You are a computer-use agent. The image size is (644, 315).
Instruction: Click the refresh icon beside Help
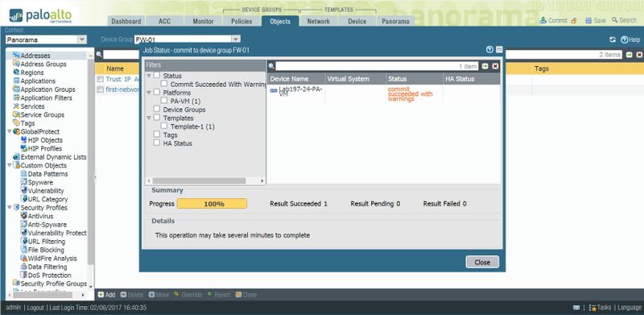click(613, 39)
